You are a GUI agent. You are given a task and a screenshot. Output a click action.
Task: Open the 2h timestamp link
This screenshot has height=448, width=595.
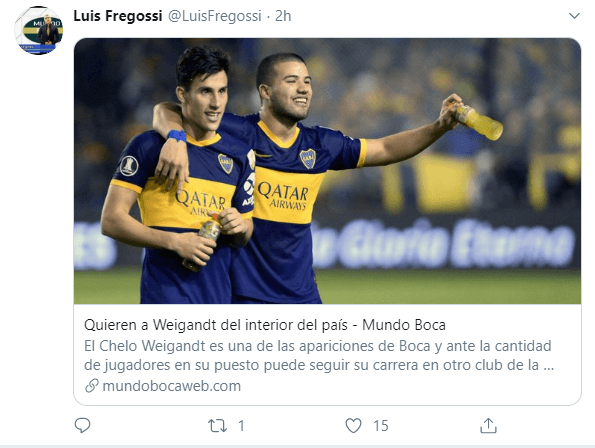[x=283, y=16]
